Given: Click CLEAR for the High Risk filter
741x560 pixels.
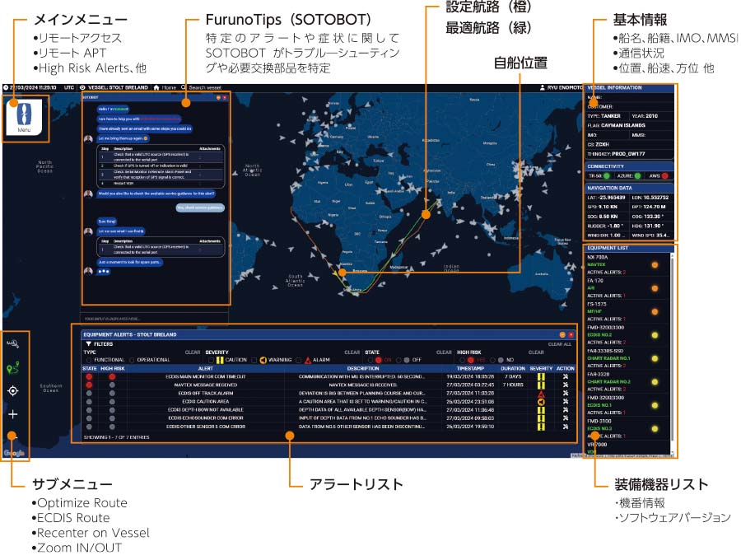Looking at the screenshot, I should (x=536, y=352).
